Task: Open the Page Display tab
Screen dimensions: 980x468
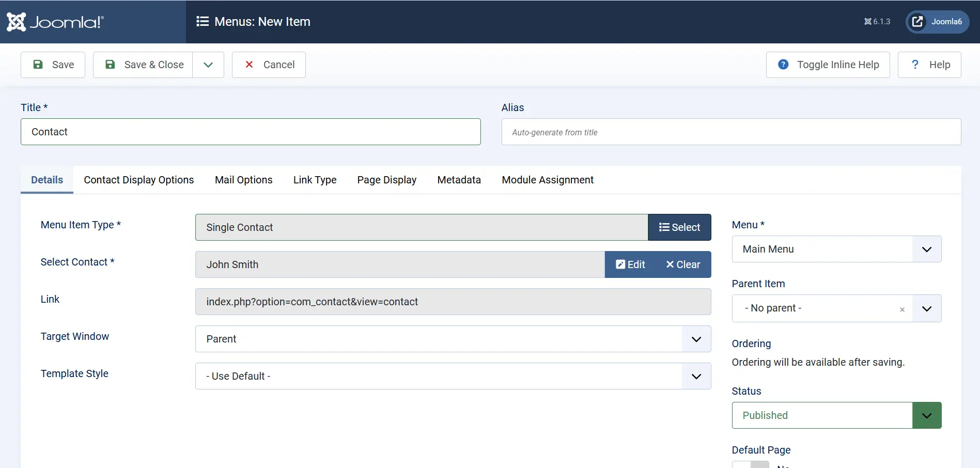Action: 387,180
